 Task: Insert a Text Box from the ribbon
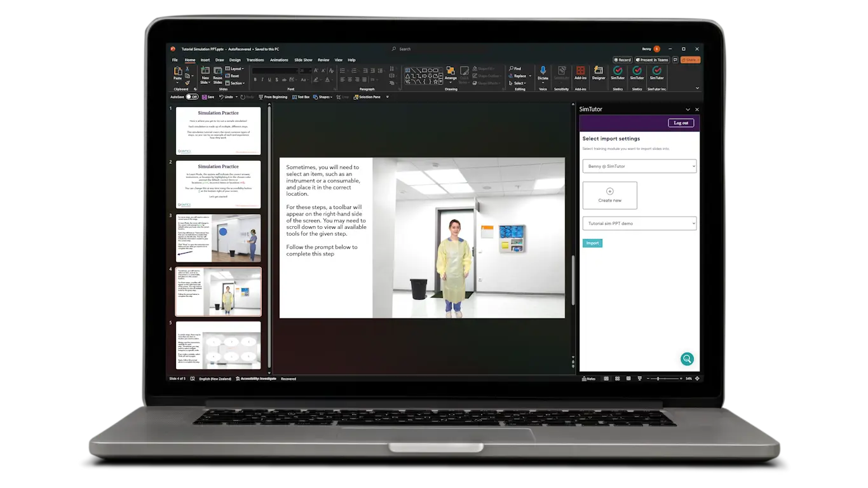[x=301, y=97]
